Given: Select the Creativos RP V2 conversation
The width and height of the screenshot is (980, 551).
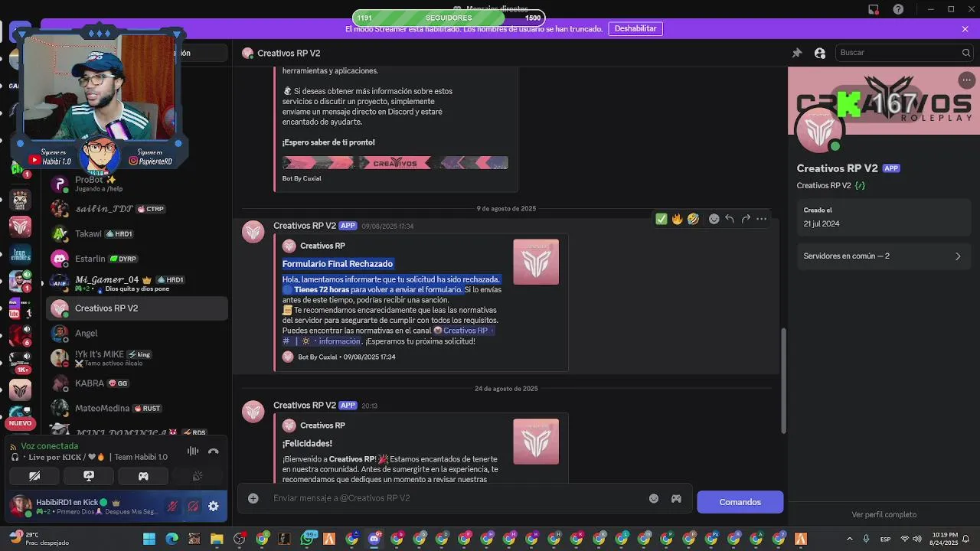Looking at the screenshot, I should tap(136, 308).
